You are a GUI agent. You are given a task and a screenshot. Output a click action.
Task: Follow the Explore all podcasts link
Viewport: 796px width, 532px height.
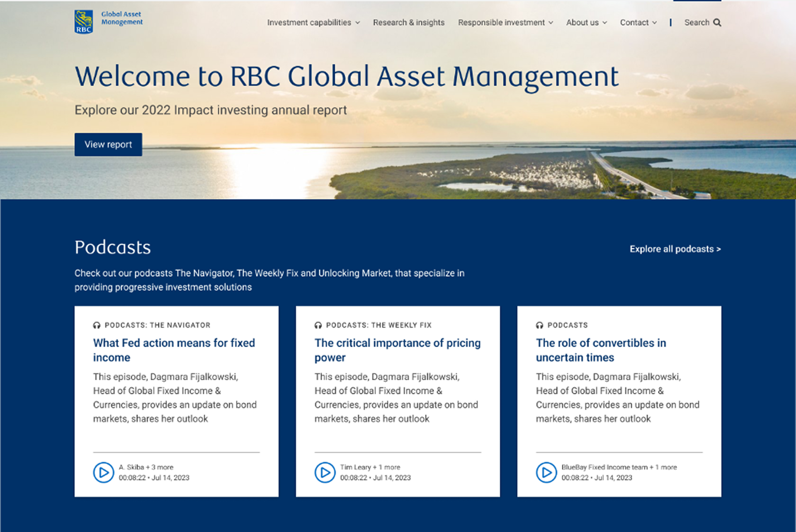(x=675, y=249)
